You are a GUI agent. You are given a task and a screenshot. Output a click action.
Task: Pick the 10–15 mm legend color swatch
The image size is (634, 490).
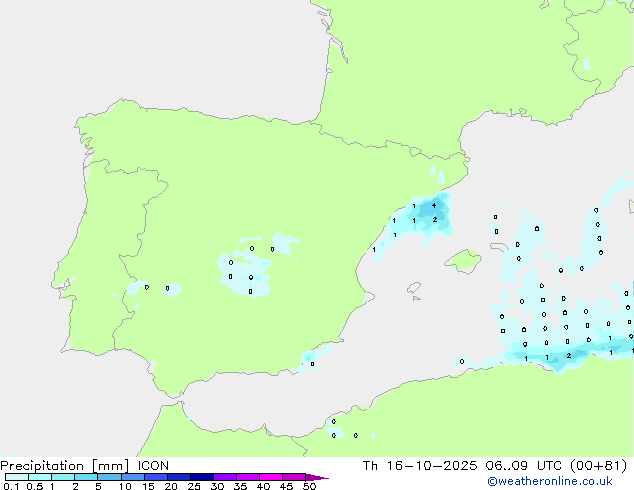pyautogui.click(x=132, y=477)
